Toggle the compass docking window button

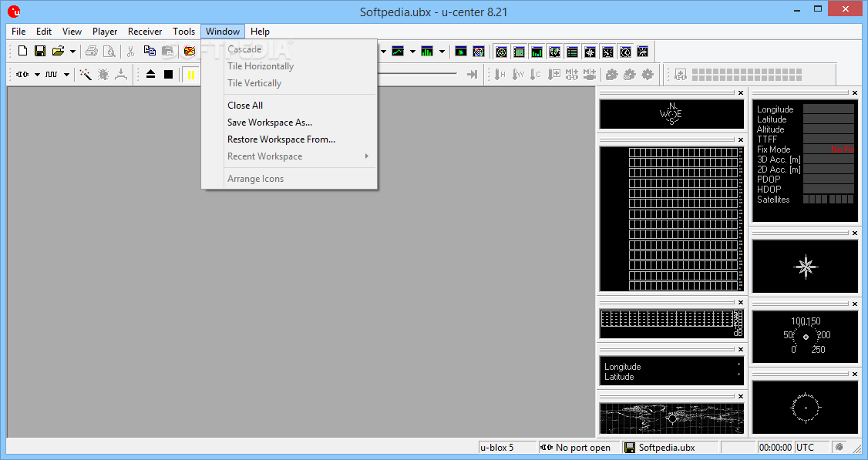pos(590,52)
